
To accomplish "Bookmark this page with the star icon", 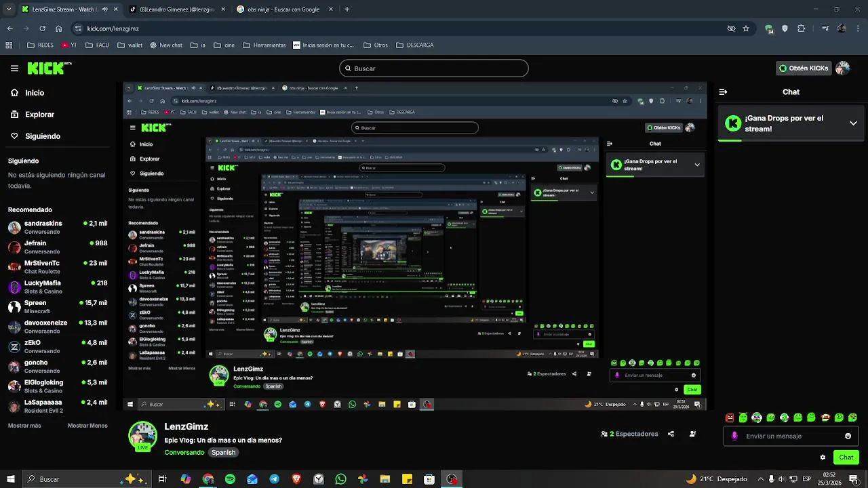I will pos(746,28).
